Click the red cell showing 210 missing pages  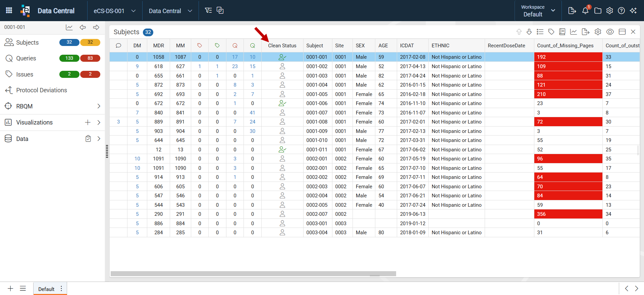click(568, 94)
